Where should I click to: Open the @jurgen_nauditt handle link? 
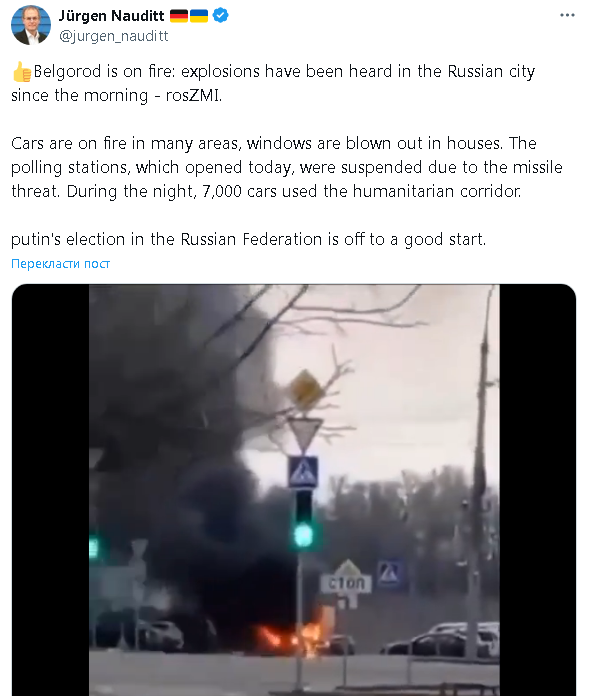point(114,36)
